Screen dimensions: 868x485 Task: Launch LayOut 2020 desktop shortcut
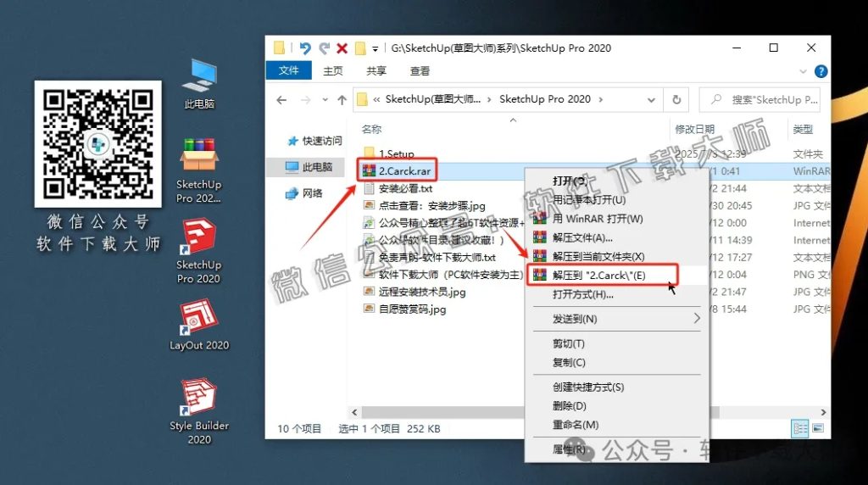(198, 325)
